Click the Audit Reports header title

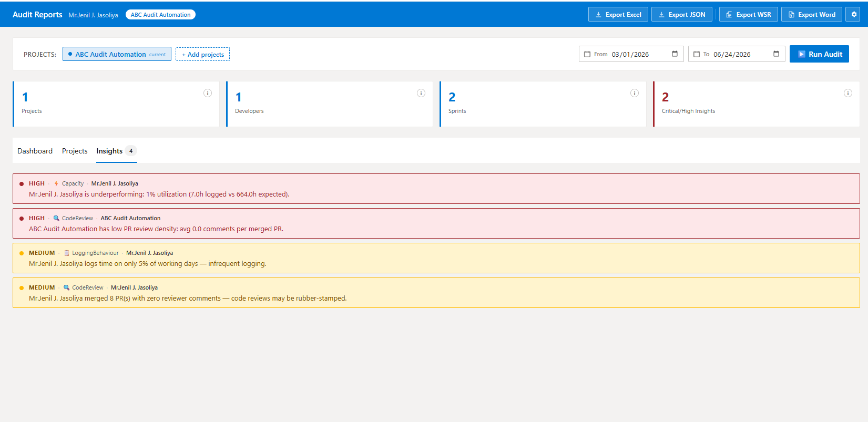point(37,15)
